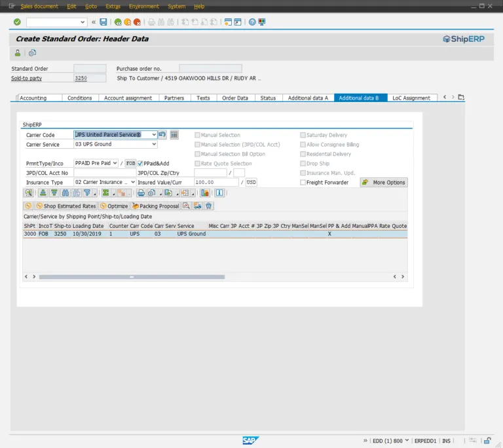The width and height of the screenshot is (503, 448).
Task: Check the Freight Forwarder checkbox
Action: point(303,182)
